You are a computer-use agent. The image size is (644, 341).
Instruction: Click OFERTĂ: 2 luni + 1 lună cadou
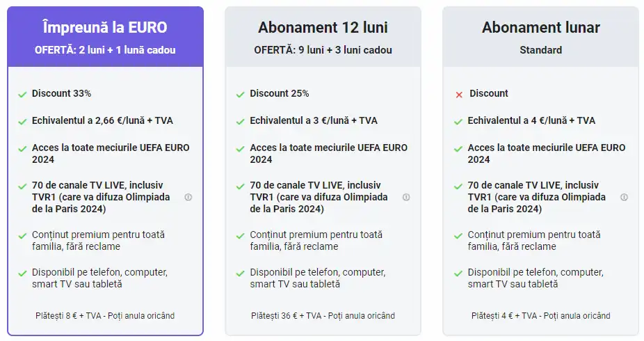tap(105, 50)
